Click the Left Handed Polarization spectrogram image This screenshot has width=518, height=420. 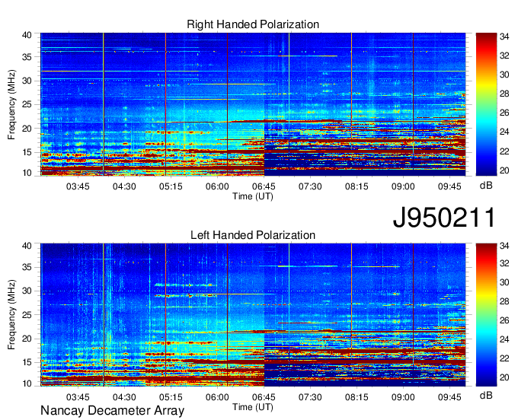tap(253, 315)
